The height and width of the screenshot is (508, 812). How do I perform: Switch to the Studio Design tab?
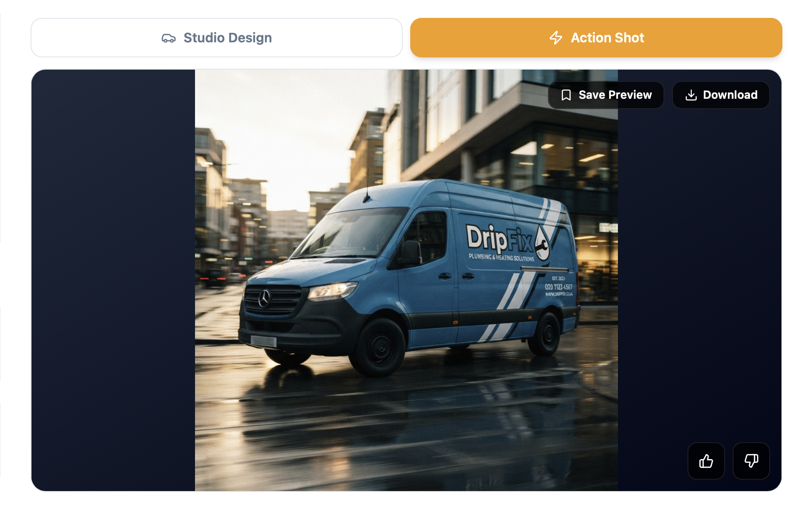[x=217, y=38]
